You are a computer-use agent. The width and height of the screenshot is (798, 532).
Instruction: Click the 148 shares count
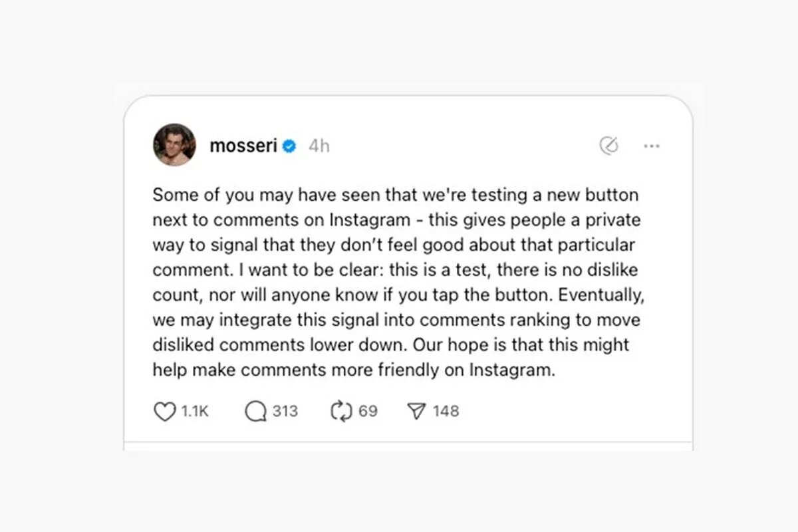tap(446, 412)
